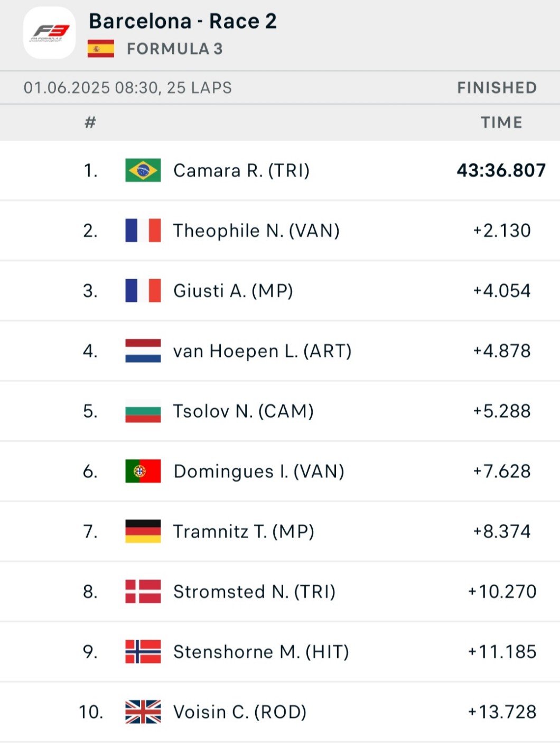The width and height of the screenshot is (560, 747).
Task: Click the Netherlands flag for van Hoepen
Action: [143, 351]
